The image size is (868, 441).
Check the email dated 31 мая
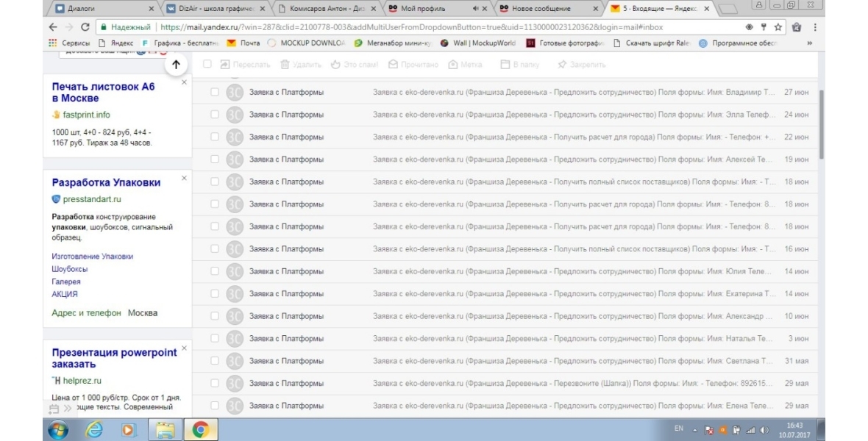click(215, 361)
